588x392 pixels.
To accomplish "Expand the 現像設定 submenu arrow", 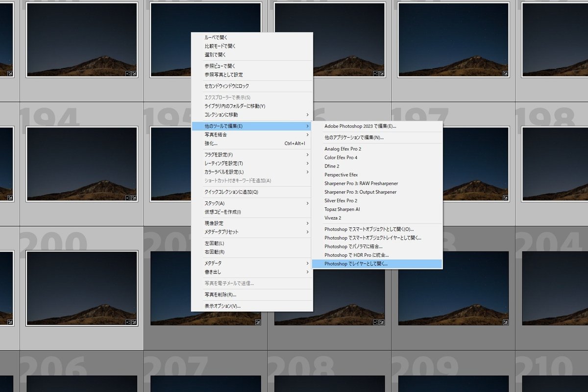I will (x=308, y=223).
